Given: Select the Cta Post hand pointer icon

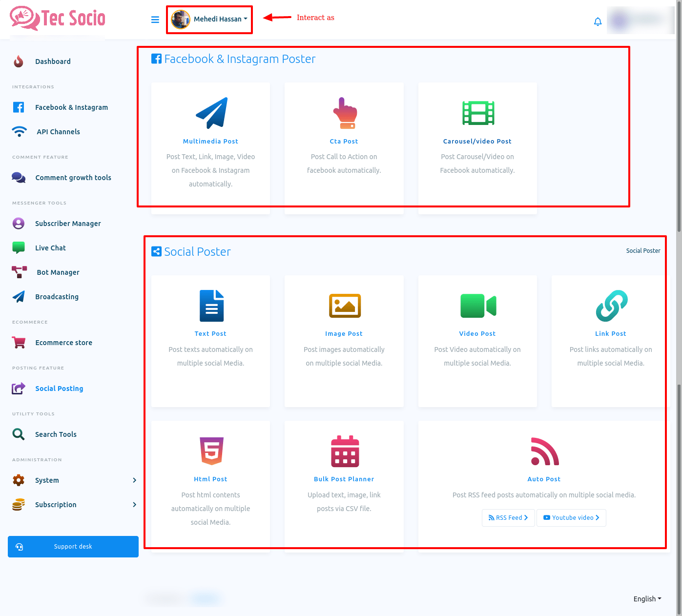Looking at the screenshot, I should click(345, 113).
